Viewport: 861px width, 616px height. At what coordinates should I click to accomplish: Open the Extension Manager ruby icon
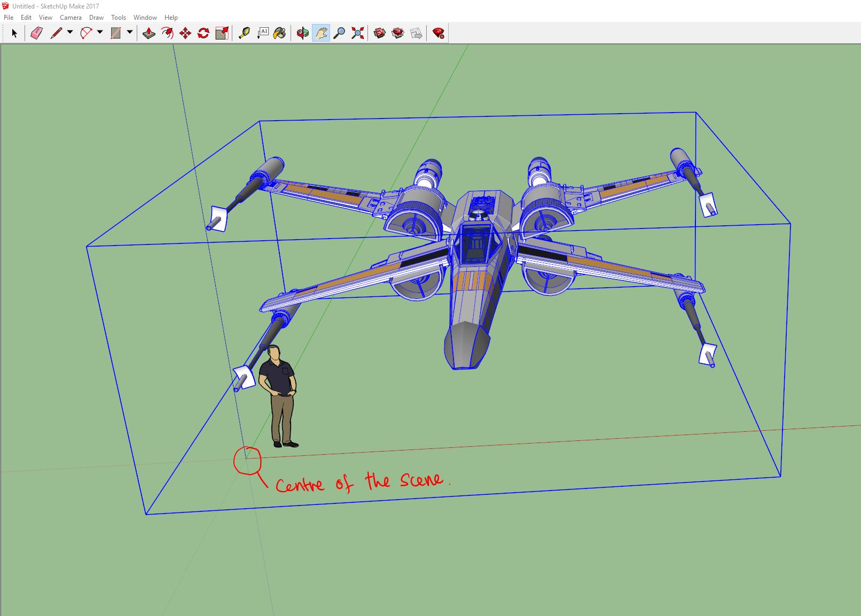click(439, 33)
